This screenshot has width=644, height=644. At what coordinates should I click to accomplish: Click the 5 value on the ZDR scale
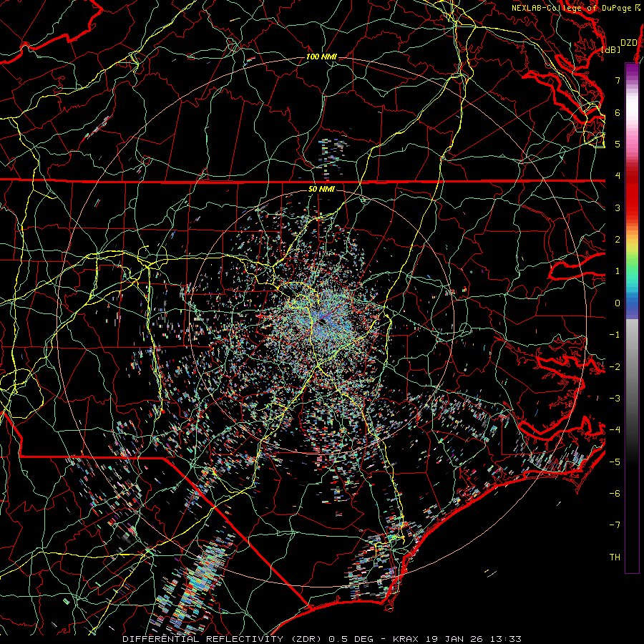point(618,144)
